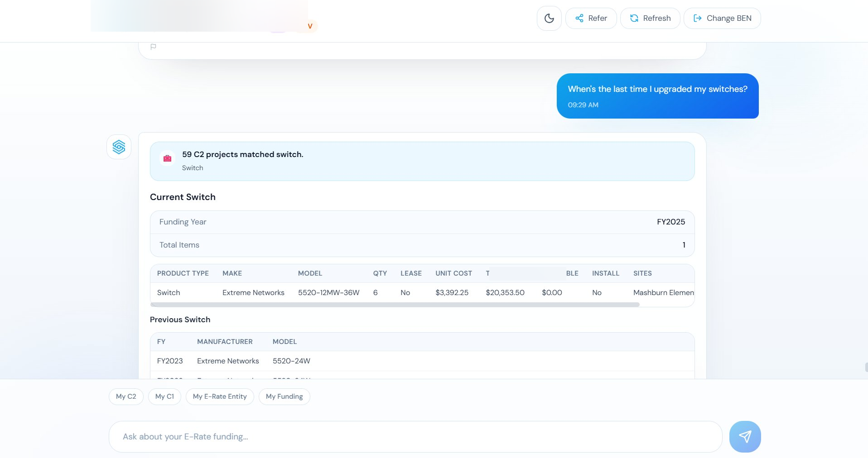
Task: Click the Current Switch heading
Action: [183, 197]
